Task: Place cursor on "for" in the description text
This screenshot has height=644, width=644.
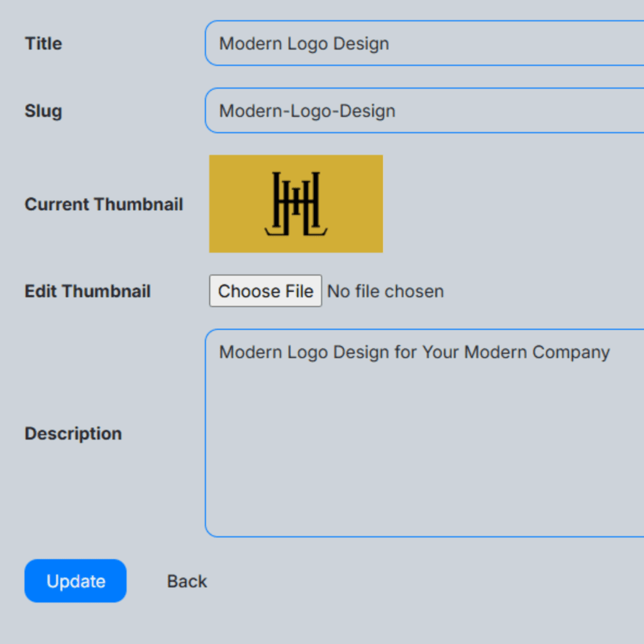Action: [405, 352]
